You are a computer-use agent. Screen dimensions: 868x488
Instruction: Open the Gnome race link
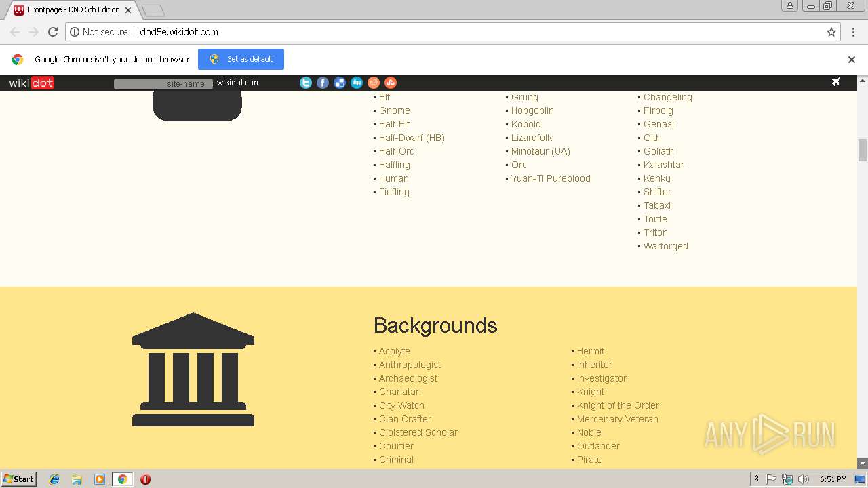[x=395, y=110]
